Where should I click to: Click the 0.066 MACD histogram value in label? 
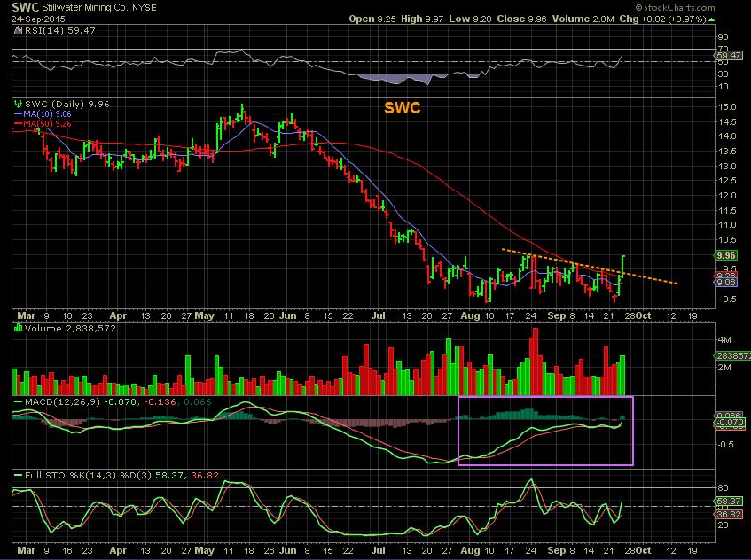click(x=198, y=401)
